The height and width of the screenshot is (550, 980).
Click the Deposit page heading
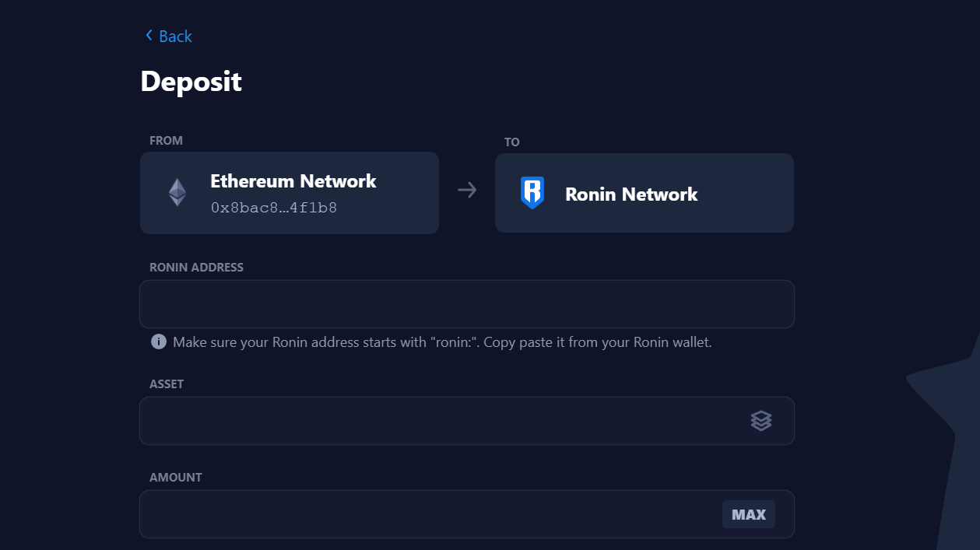(x=191, y=82)
